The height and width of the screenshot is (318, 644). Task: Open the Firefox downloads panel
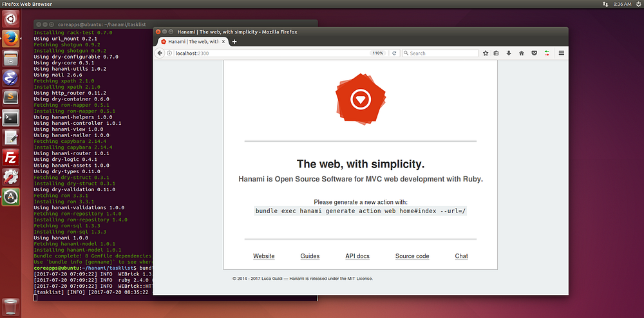click(509, 53)
